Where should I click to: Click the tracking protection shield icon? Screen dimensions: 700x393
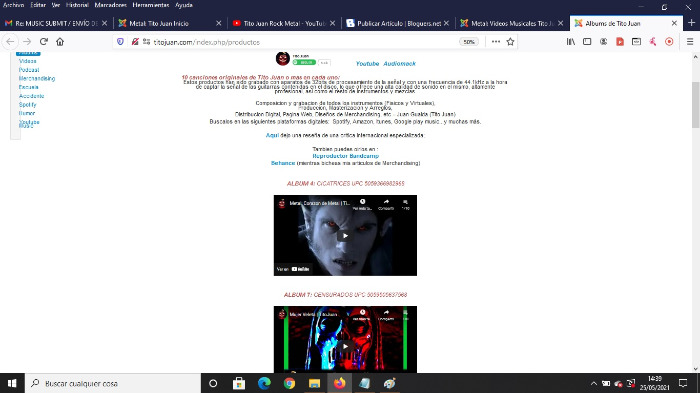click(x=120, y=42)
